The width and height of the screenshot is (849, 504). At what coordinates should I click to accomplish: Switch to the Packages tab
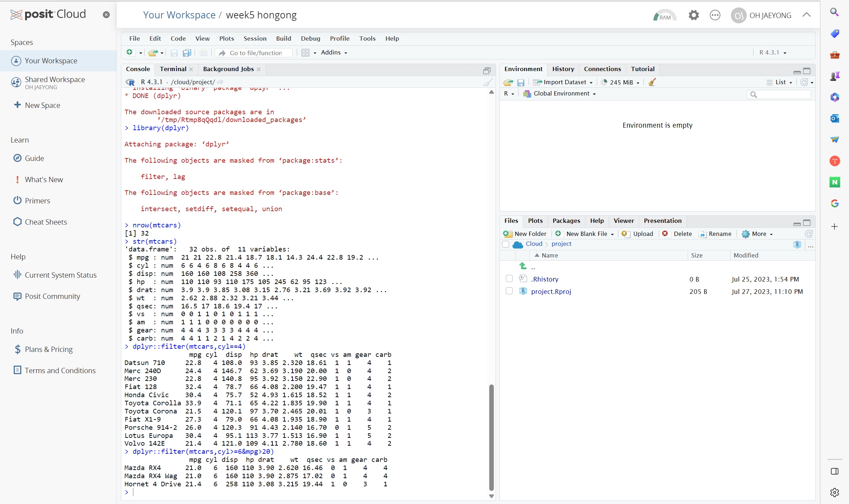click(x=566, y=221)
